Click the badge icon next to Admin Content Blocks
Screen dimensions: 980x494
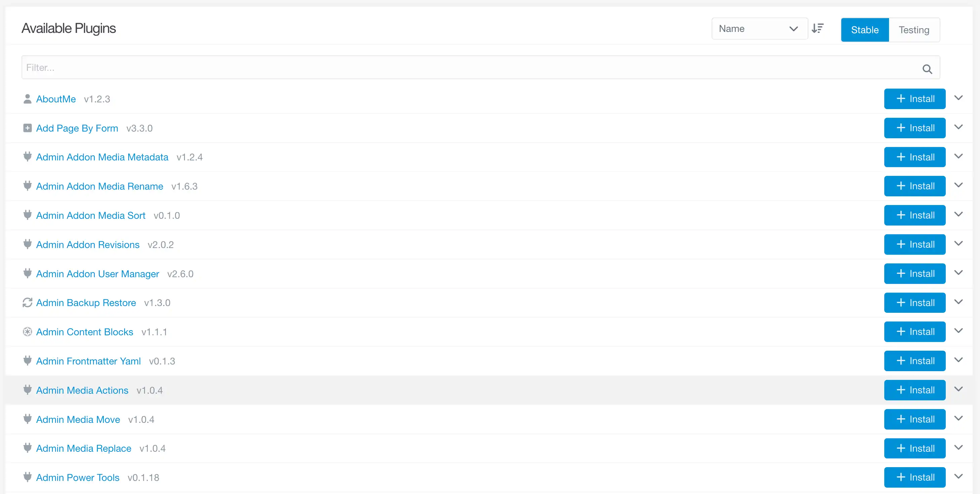coord(27,332)
